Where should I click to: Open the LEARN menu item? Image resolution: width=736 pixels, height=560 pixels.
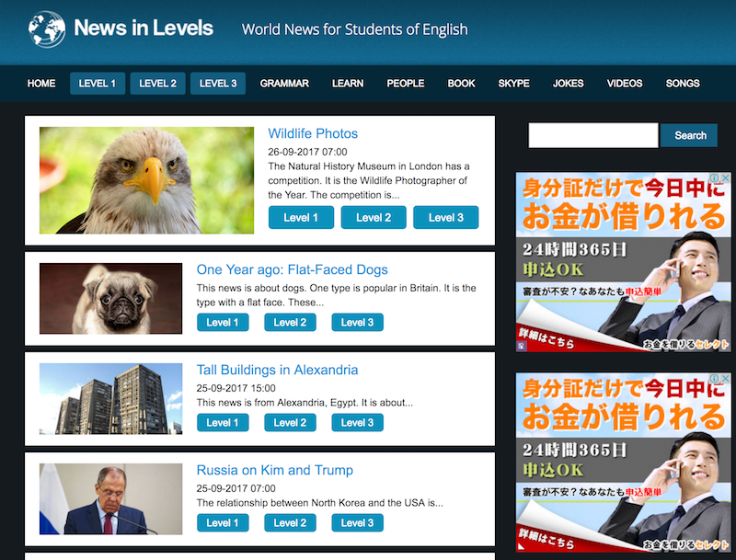(348, 84)
